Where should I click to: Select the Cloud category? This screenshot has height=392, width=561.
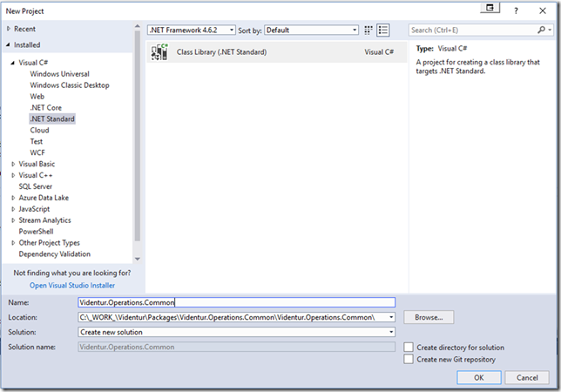pos(39,130)
